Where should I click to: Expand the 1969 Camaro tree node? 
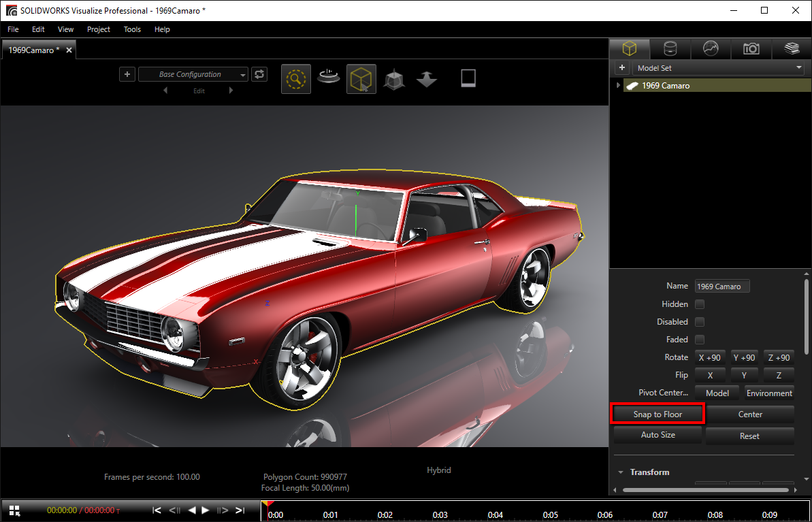pos(618,86)
